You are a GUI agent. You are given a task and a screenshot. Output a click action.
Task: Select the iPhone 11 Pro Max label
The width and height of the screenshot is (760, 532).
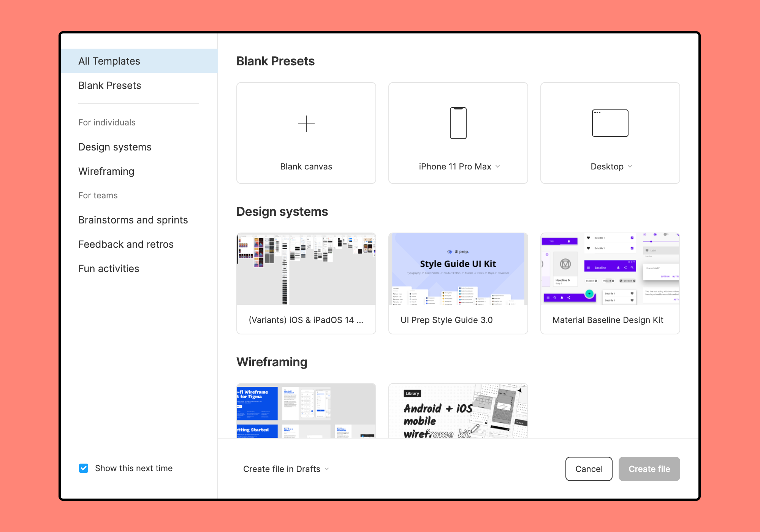[x=455, y=166]
